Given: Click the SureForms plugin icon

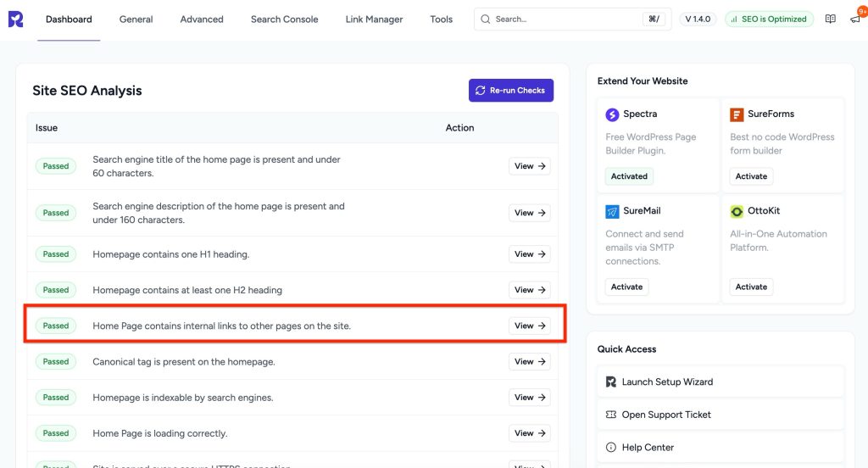Looking at the screenshot, I should 737,114.
